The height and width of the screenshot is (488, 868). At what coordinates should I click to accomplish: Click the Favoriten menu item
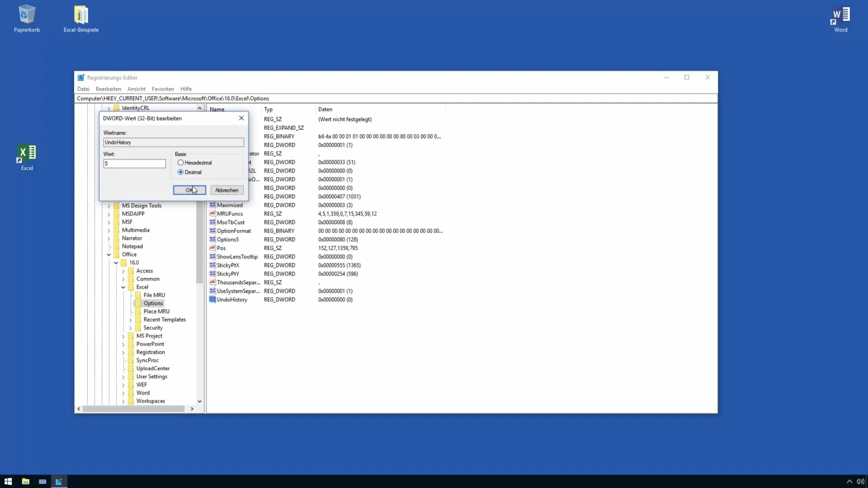(x=162, y=89)
